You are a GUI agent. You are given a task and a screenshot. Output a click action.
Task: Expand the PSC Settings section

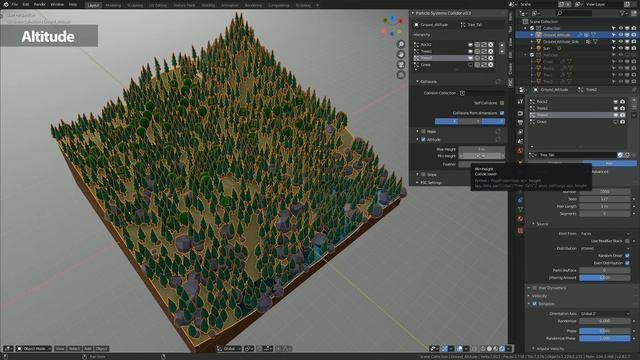(x=418, y=182)
